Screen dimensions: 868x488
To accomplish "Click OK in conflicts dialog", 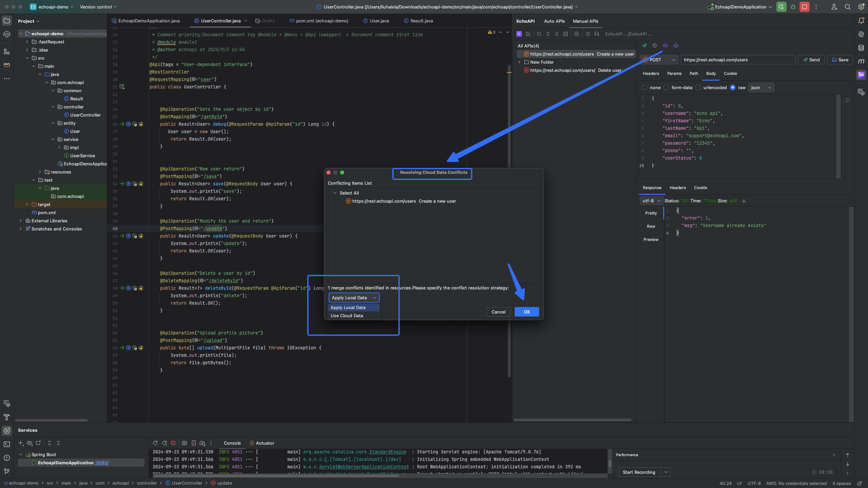I will pos(527,312).
